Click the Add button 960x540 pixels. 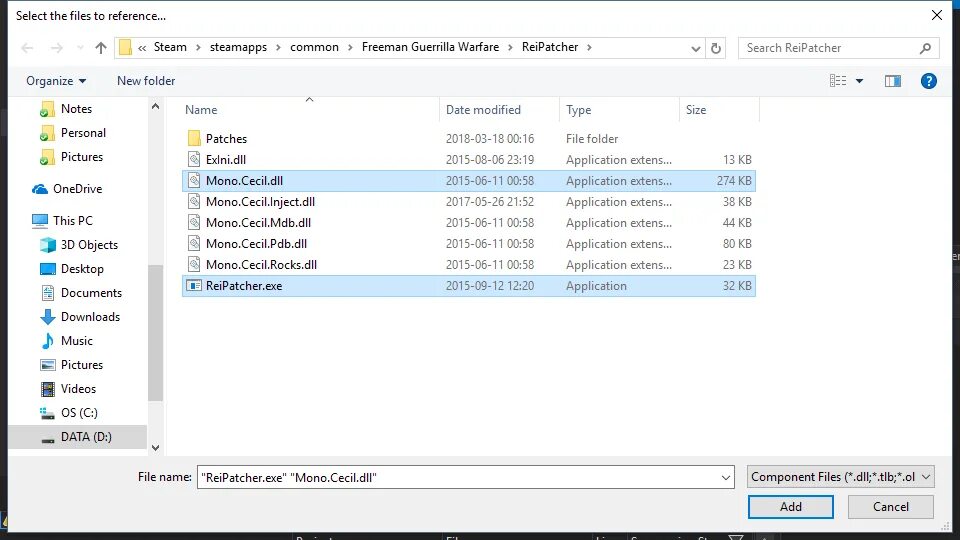(x=790, y=506)
